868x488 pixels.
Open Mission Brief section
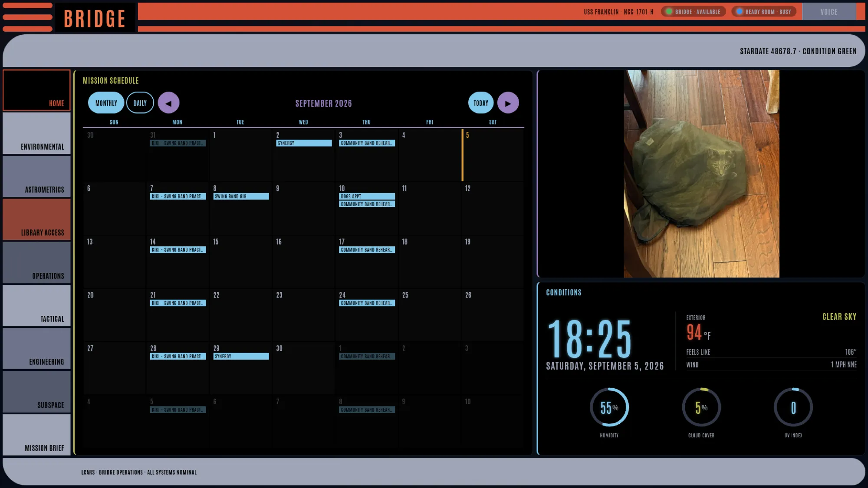(36, 435)
